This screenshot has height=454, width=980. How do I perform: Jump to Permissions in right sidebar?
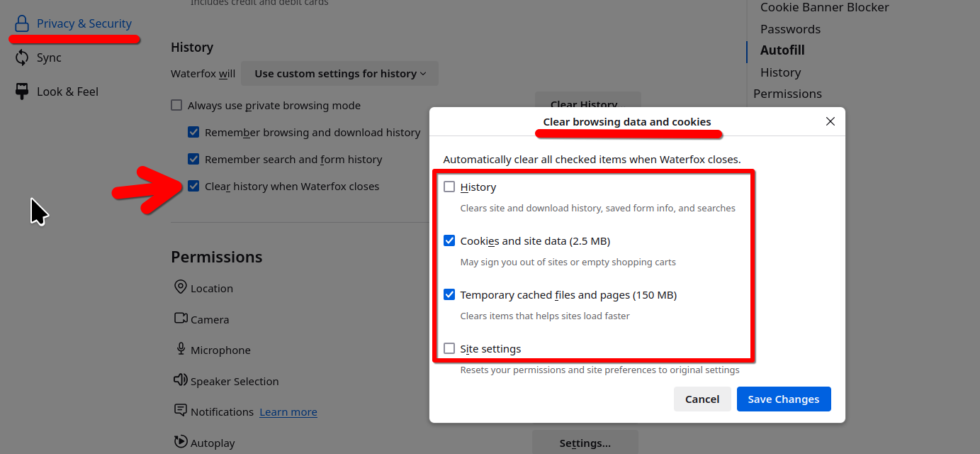coord(787,94)
